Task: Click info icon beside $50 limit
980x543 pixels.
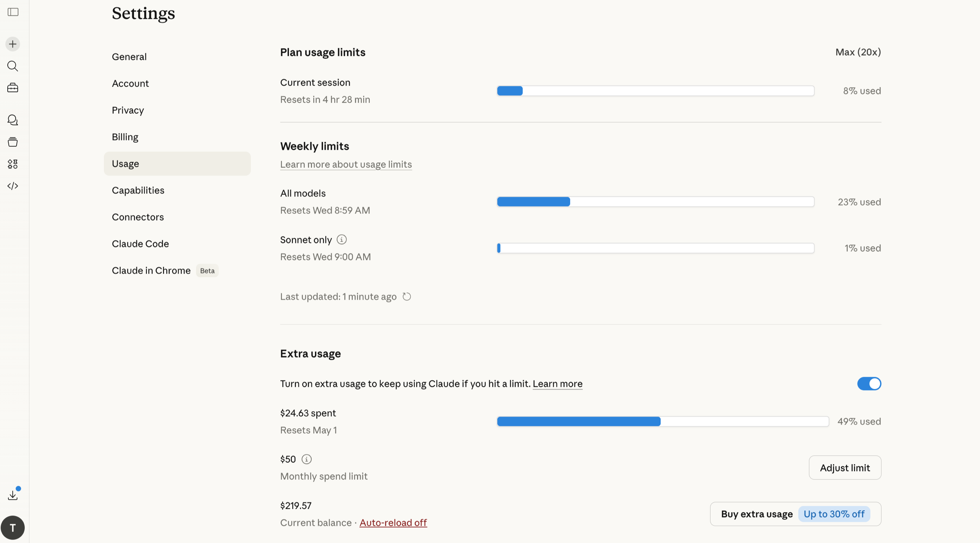Action: [306, 459]
